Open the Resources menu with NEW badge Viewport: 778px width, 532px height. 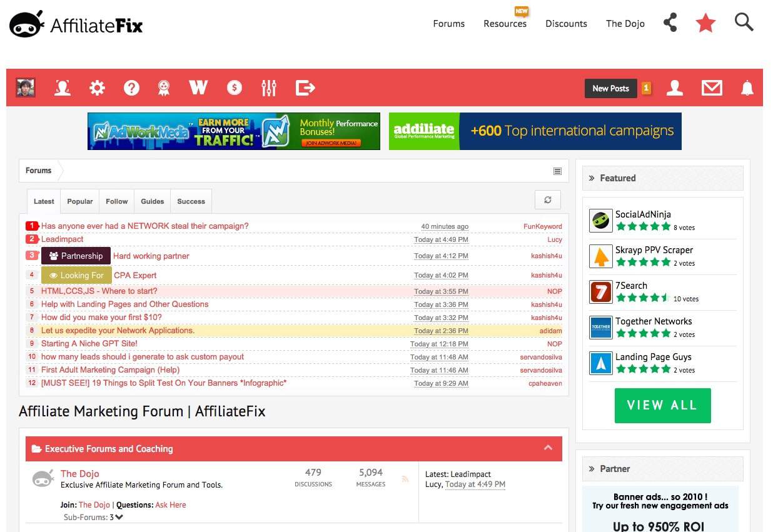[x=505, y=24]
